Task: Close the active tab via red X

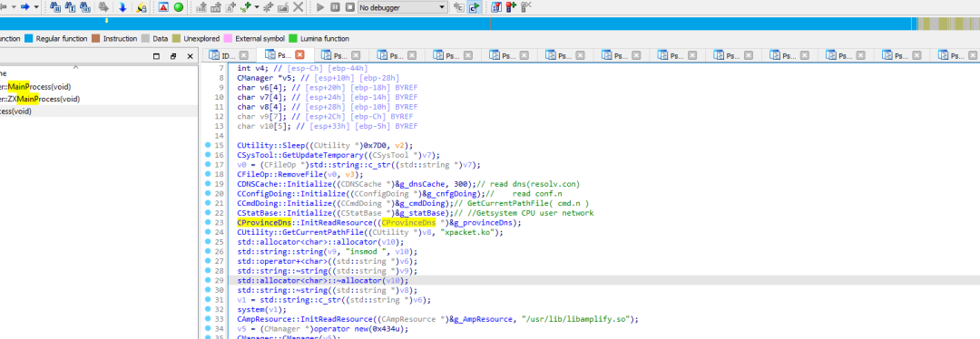Action: (x=299, y=55)
